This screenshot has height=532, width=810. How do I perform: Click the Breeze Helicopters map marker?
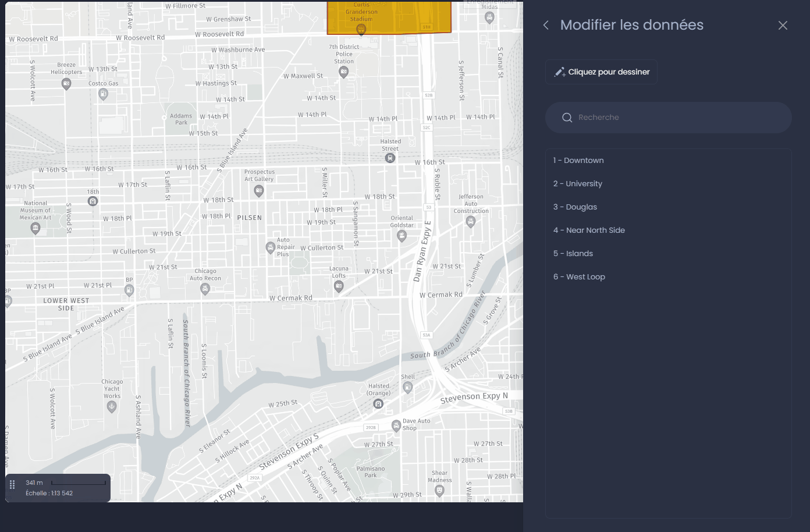pyautogui.click(x=66, y=83)
